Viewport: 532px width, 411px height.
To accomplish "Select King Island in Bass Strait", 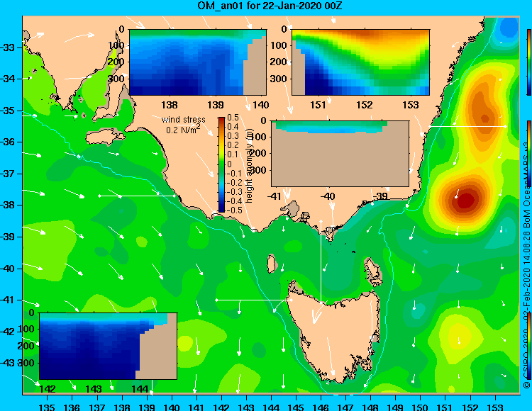I will [x=271, y=264].
